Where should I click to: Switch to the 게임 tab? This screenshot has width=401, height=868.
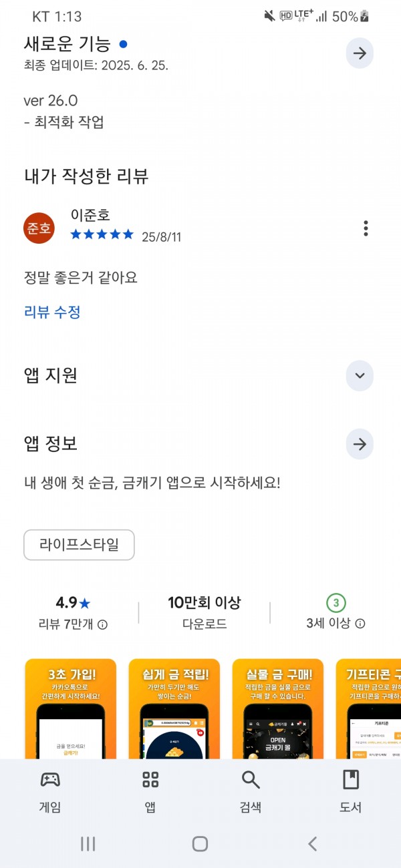click(x=50, y=792)
